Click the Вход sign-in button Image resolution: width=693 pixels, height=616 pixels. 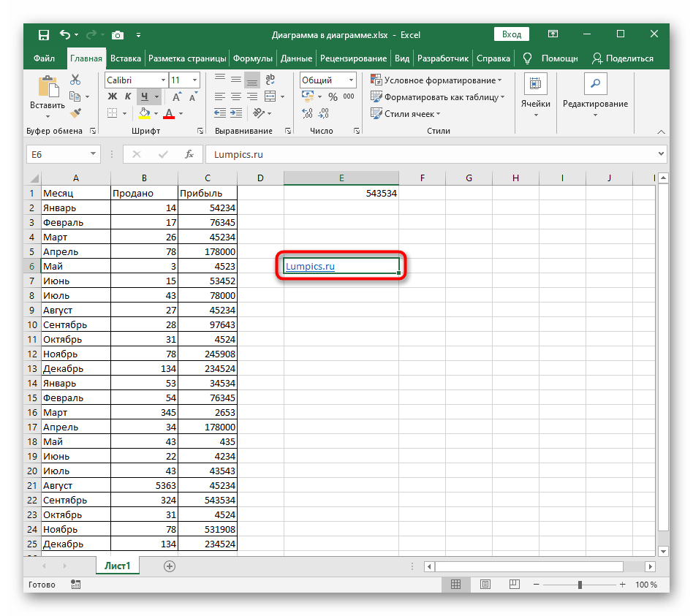[x=512, y=34]
